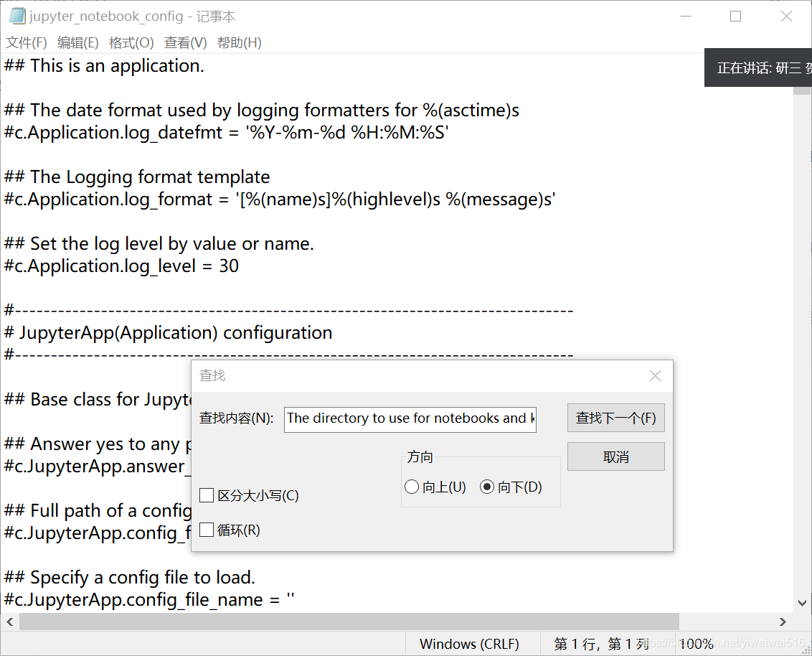Click the 查找下一个(F) button
Viewport: 812px width, 656px height.
pos(615,418)
